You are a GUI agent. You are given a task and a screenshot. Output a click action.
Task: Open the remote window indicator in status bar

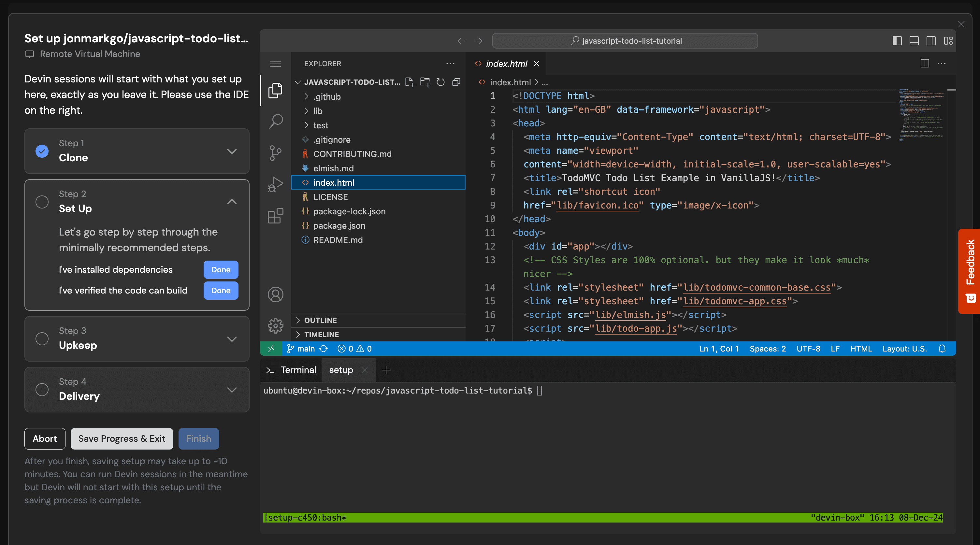(x=271, y=349)
